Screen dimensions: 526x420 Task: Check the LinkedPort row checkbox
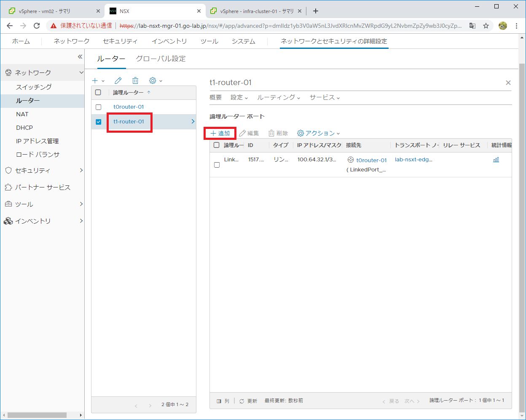217,165
